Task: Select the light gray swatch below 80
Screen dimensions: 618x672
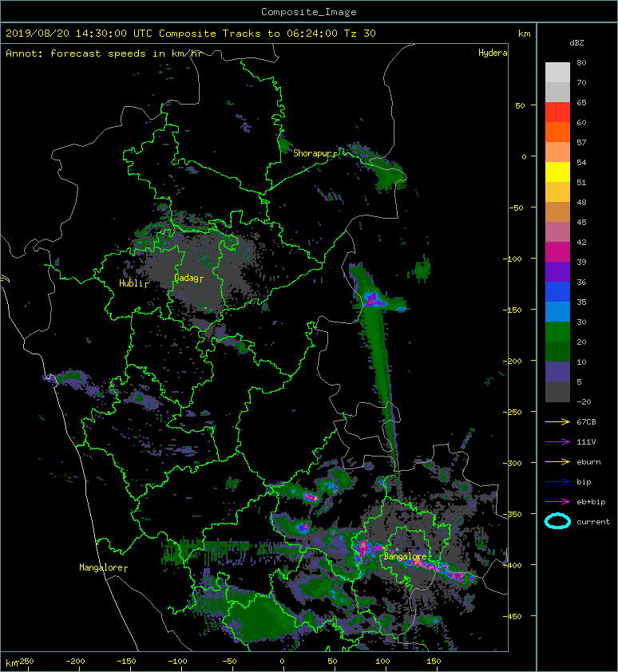Action: pyautogui.click(x=557, y=73)
